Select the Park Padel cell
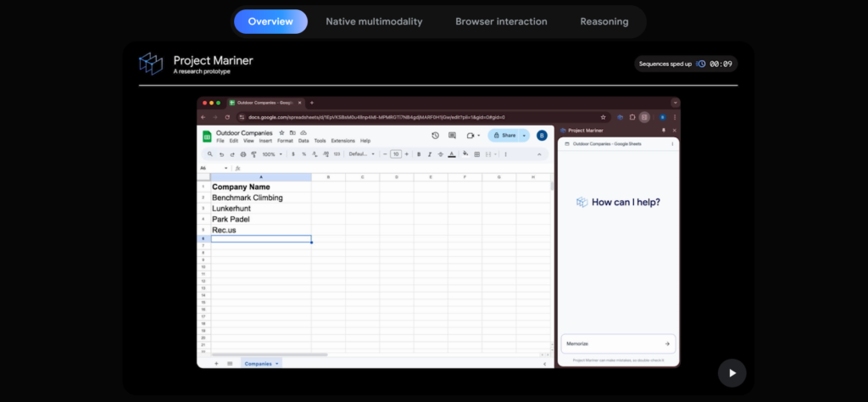 coord(261,220)
